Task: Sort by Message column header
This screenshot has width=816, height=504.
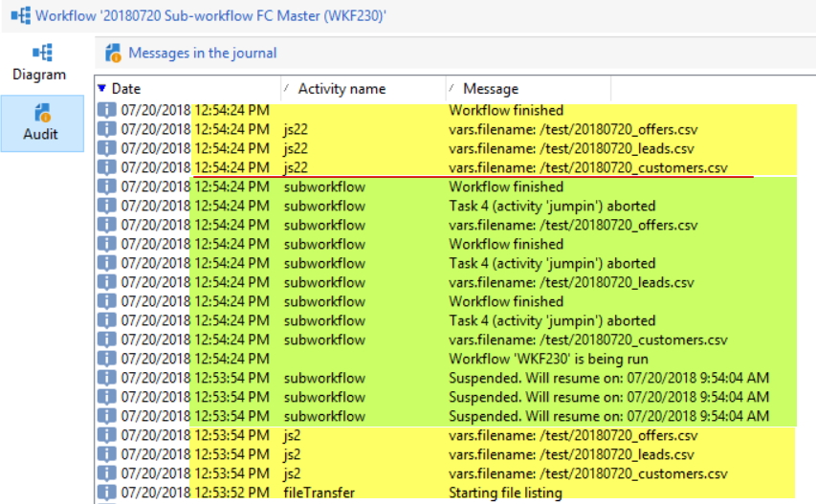Action: (490, 89)
